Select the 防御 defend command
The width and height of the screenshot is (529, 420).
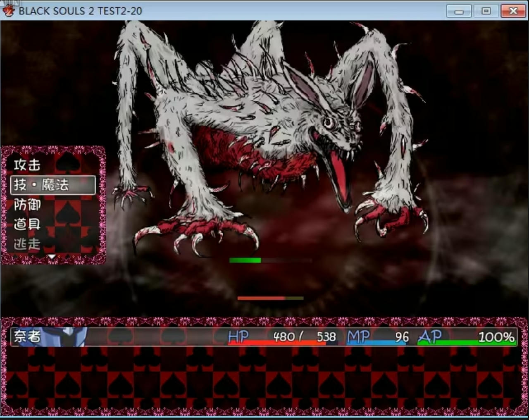(x=27, y=205)
